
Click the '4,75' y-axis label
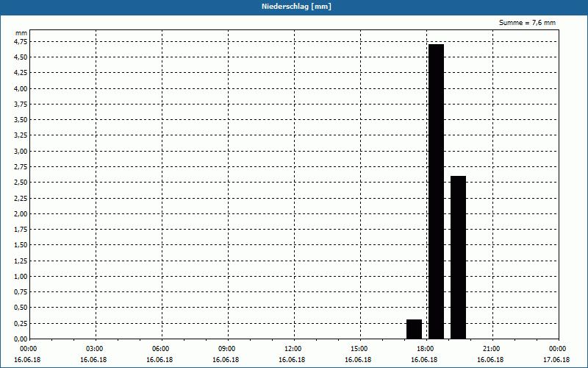tap(21, 42)
